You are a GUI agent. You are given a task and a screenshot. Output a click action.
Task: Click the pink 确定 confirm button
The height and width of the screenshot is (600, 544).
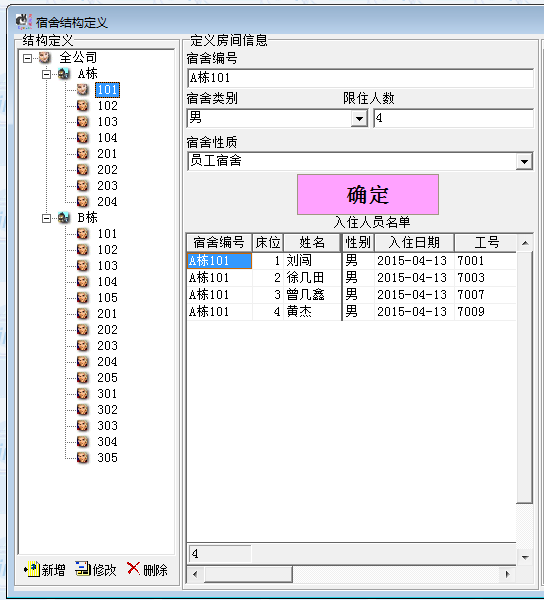[368, 194]
